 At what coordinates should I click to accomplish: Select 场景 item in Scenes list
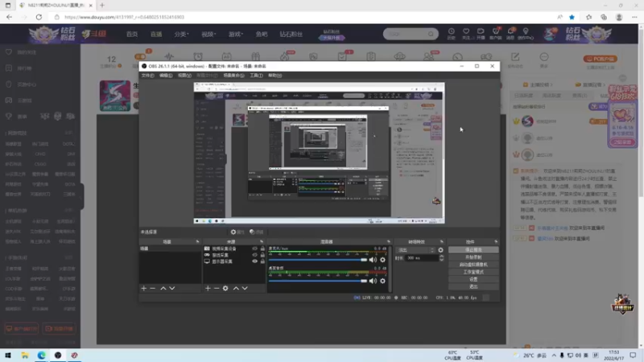(x=170, y=249)
